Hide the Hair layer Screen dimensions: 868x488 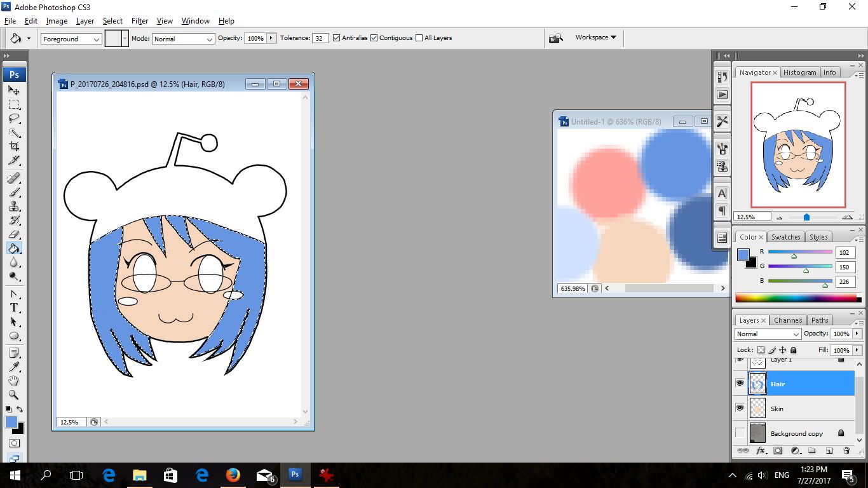[740, 384]
